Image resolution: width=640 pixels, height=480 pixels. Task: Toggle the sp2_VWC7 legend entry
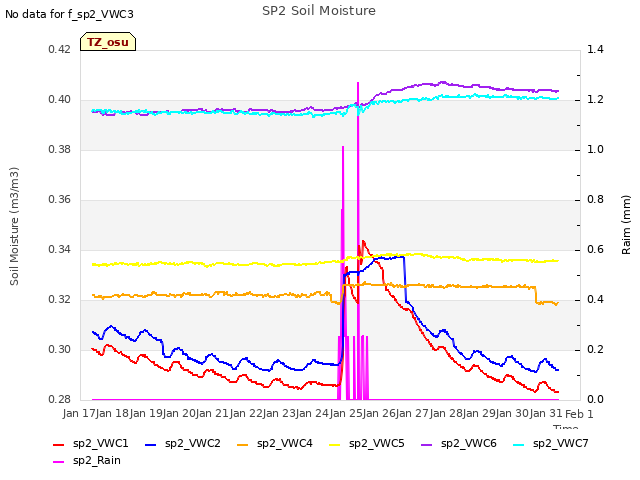[551, 443]
